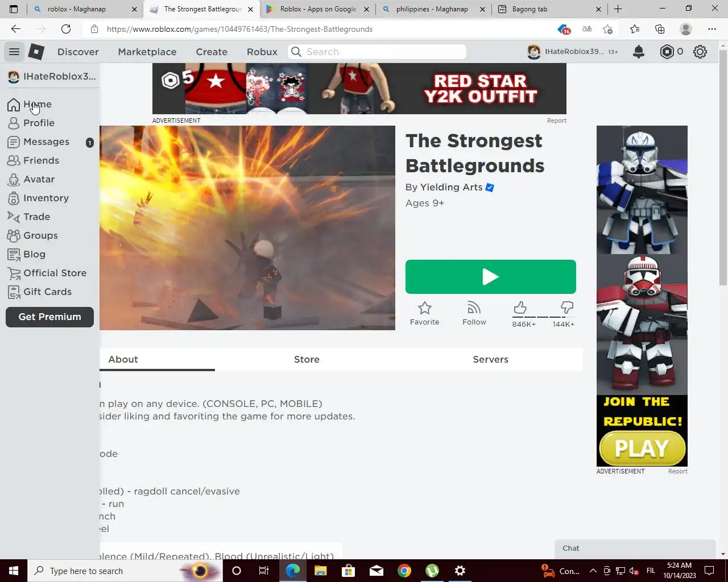Open Marketplace in the top navigation
Image resolution: width=728 pixels, height=582 pixels.
click(147, 52)
